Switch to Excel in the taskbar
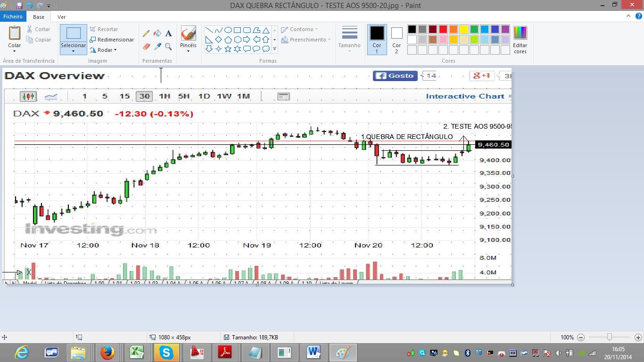Screen dimensions: 644x362 [137, 352]
